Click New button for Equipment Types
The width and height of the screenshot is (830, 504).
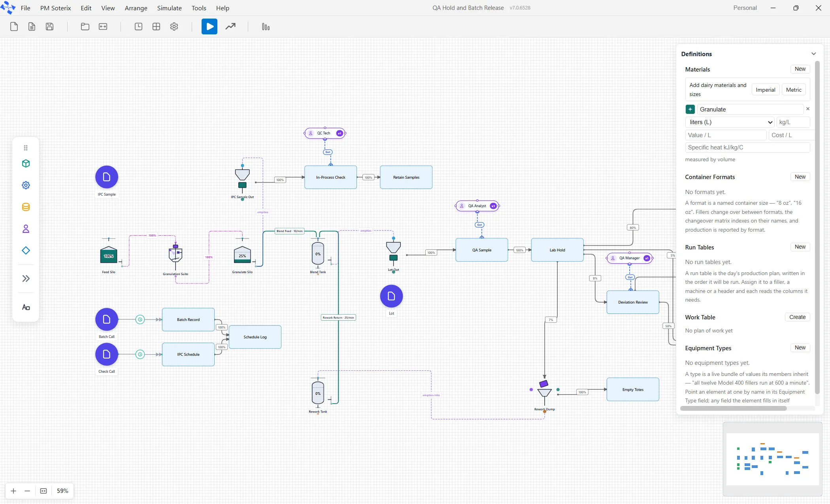click(800, 348)
